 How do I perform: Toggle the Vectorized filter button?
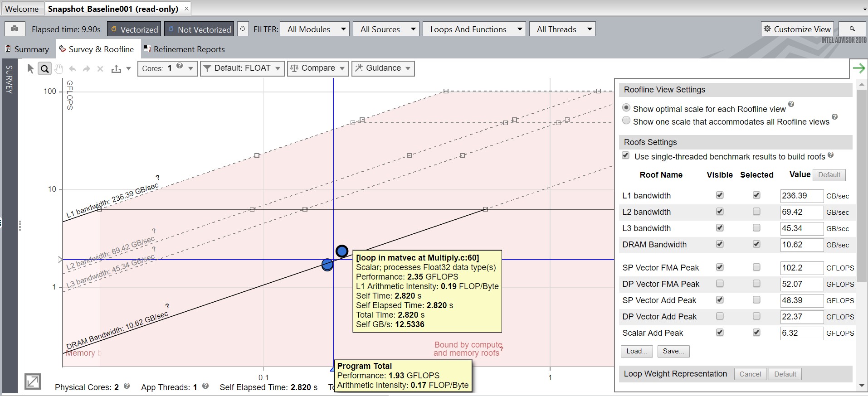[134, 29]
